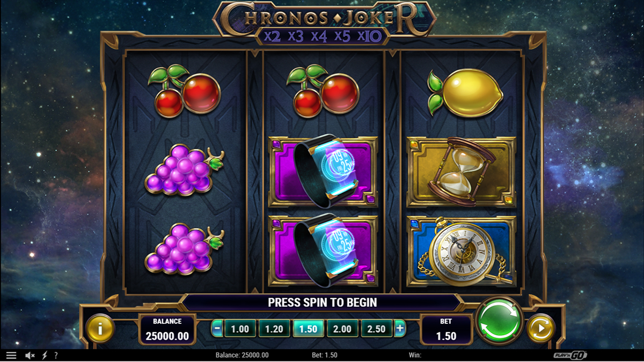Click the Play'n GO logo

point(570,355)
